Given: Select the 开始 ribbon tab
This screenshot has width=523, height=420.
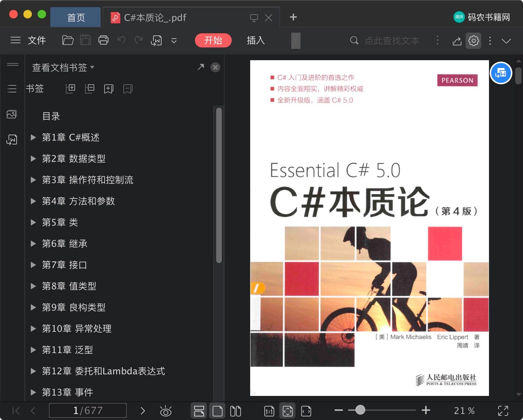Looking at the screenshot, I should click(x=213, y=40).
